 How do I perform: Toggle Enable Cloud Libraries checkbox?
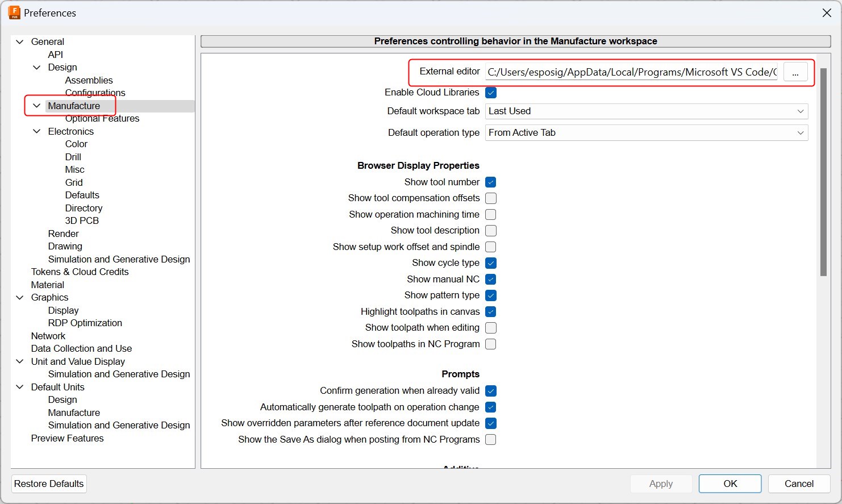(491, 93)
